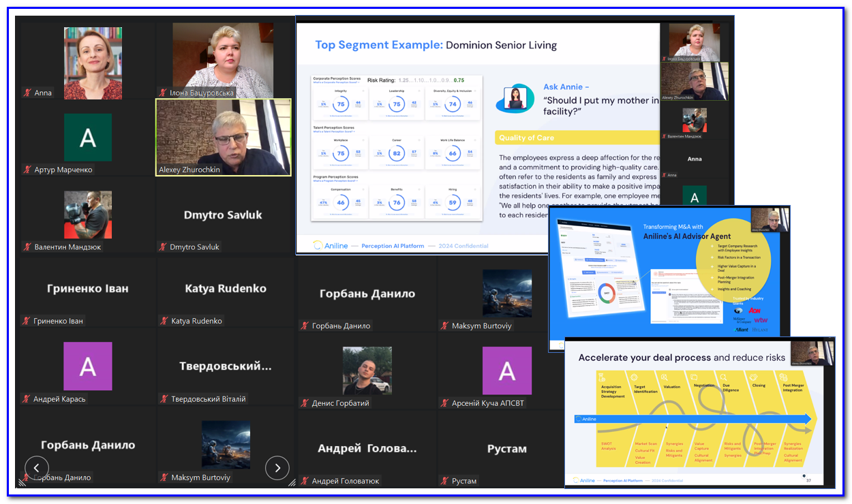The width and height of the screenshot is (852, 504).
Task: Click the 'Target Identification' deal process step
Action: click(645, 390)
